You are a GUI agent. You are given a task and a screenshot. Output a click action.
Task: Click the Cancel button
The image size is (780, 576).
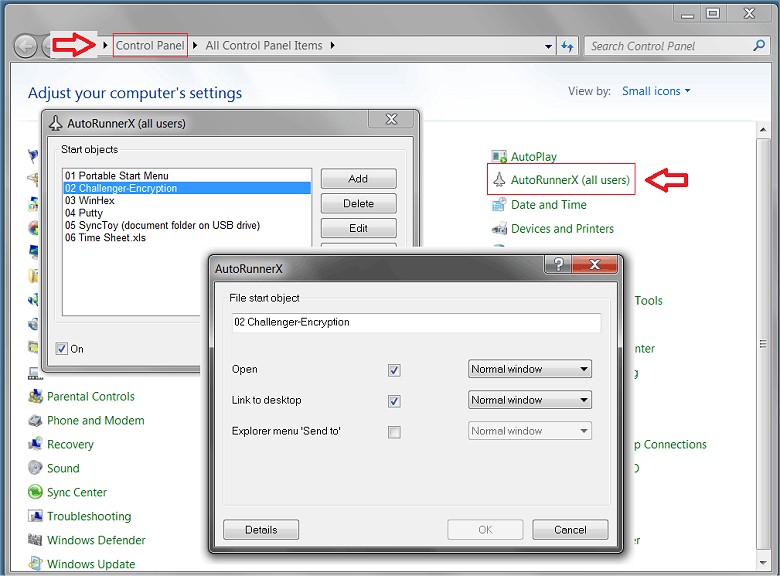click(x=570, y=530)
